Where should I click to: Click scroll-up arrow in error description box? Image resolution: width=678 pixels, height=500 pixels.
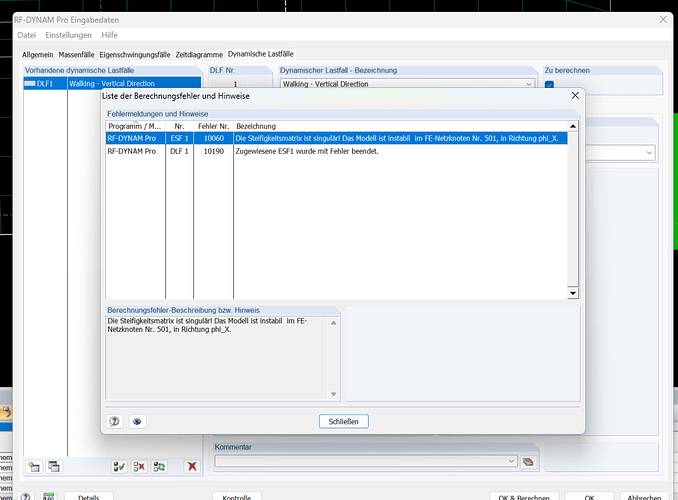[x=333, y=323]
